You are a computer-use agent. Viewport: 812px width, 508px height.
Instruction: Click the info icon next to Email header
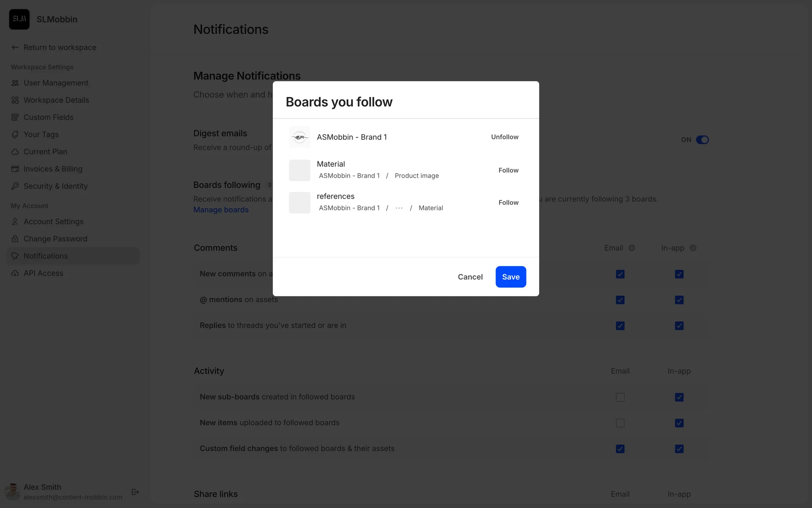(x=632, y=248)
